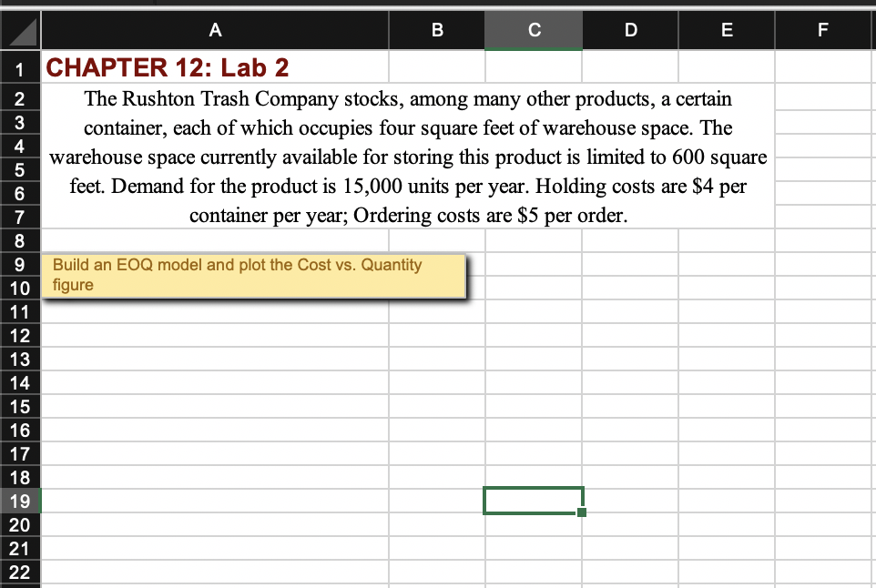Image resolution: width=876 pixels, height=588 pixels.
Task: Click cell D15
Action: point(630,407)
